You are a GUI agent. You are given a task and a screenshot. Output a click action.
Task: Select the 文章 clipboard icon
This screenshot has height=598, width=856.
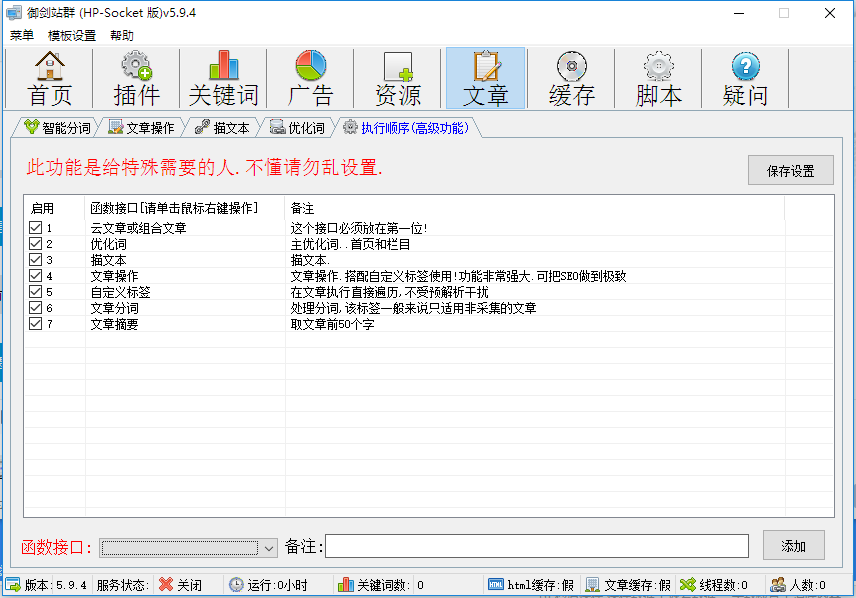click(x=485, y=78)
